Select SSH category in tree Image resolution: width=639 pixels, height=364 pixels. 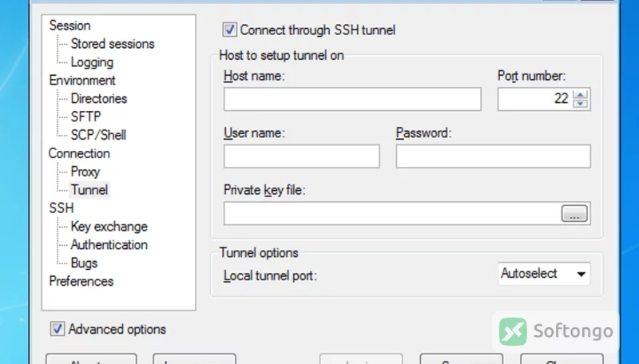click(x=62, y=208)
